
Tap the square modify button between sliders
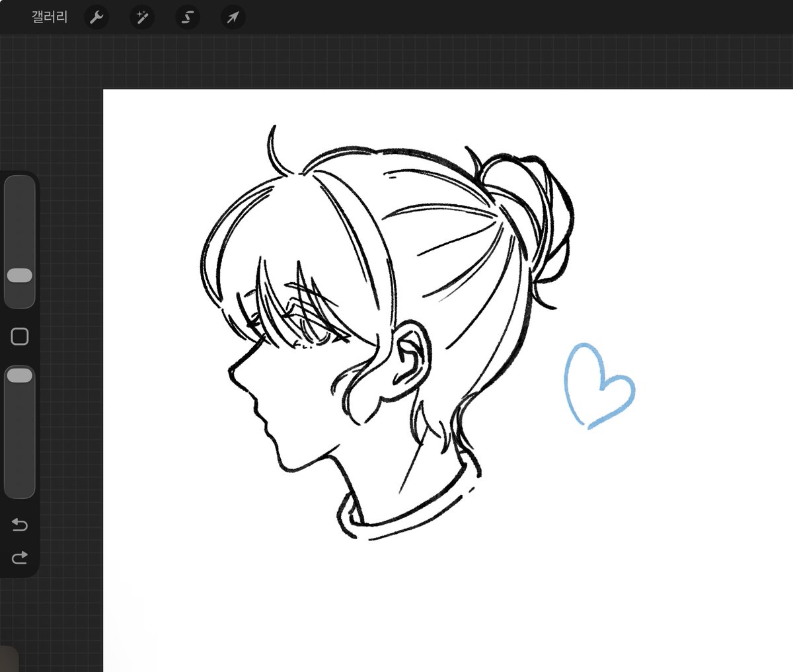coord(20,336)
